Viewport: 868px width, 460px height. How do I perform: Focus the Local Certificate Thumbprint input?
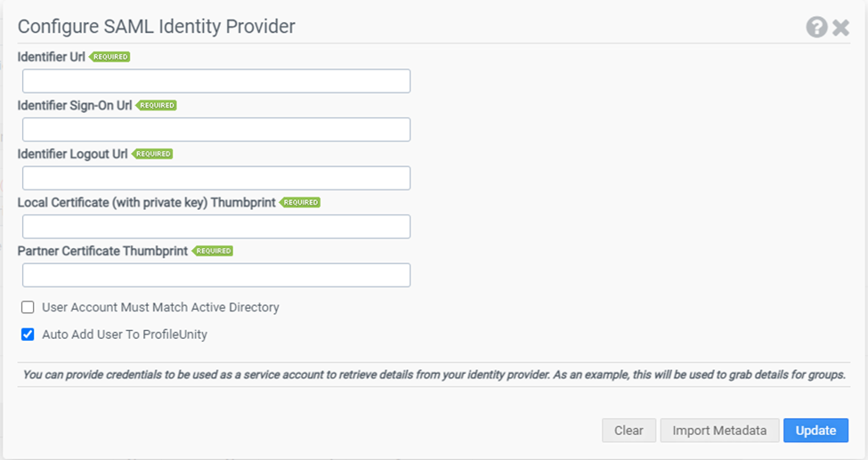click(x=216, y=226)
